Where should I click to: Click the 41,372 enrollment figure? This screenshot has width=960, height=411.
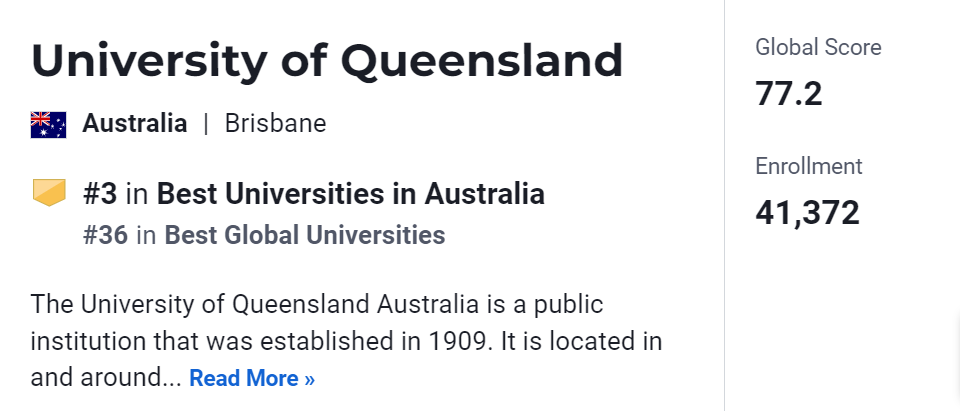coord(807,212)
